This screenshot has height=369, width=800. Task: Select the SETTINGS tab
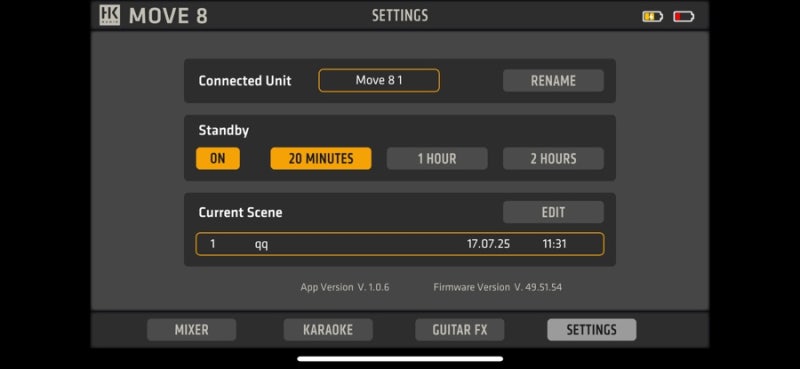click(591, 330)
